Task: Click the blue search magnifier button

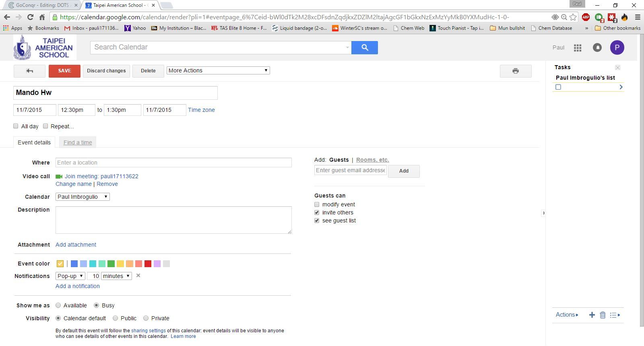Action: pos(364,47)
